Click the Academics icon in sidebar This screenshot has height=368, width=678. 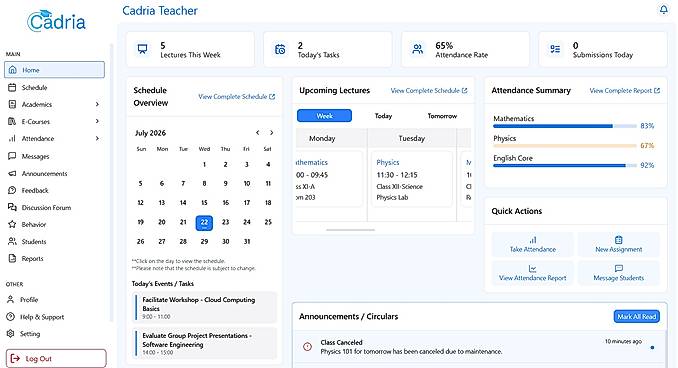[x=12, y=104]
